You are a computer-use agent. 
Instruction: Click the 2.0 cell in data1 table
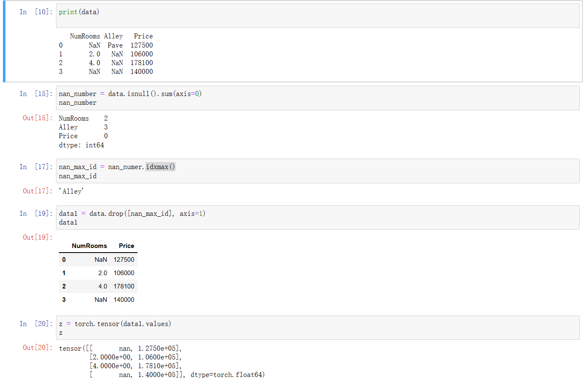[x=103, y=273]
